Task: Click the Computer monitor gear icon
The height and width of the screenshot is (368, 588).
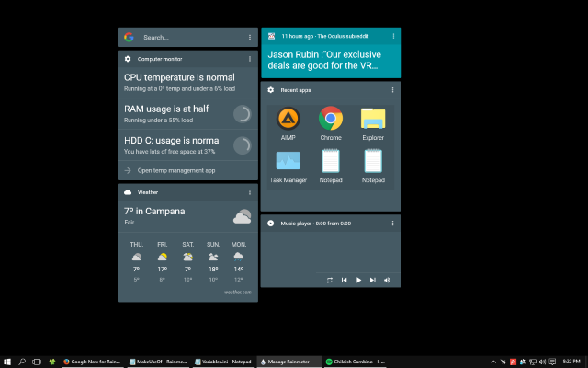Action: coord(128,59)
